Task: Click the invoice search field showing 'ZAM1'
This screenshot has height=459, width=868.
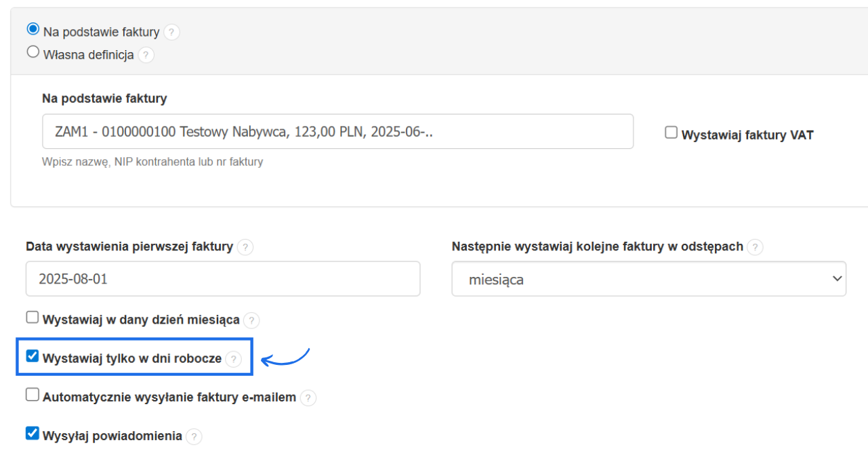Action: (x=337, y=131)
